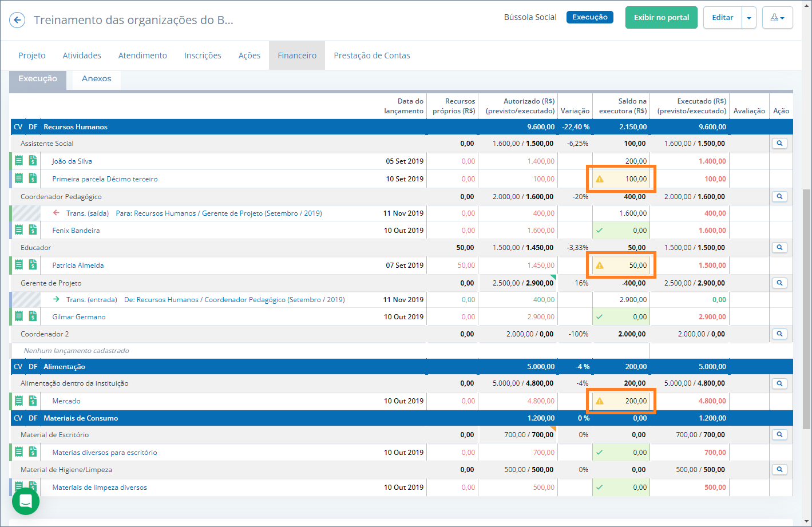
Task: Click magnifier icon for Material de Higiene/Limpeza
Action: [x=779, y=470]
